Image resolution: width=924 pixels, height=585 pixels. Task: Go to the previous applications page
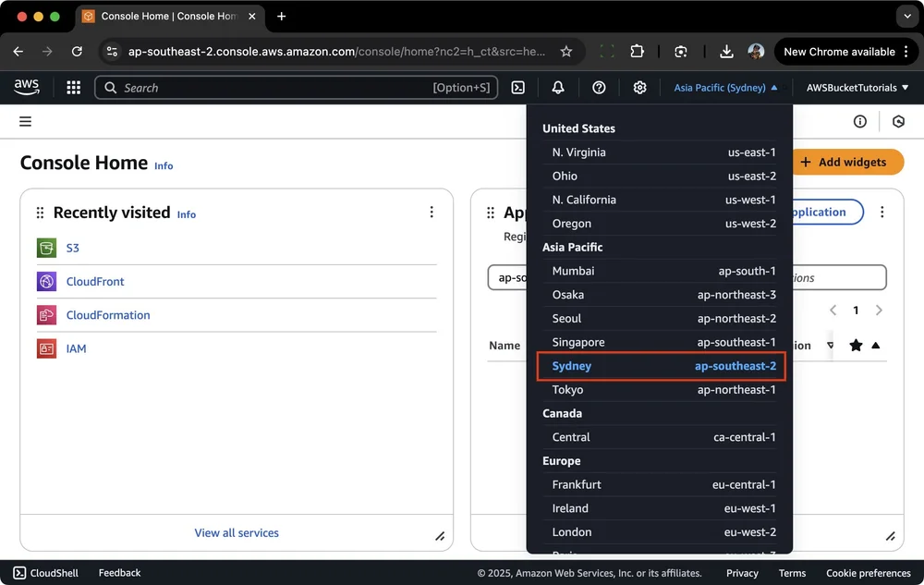[x=833, y=311]
